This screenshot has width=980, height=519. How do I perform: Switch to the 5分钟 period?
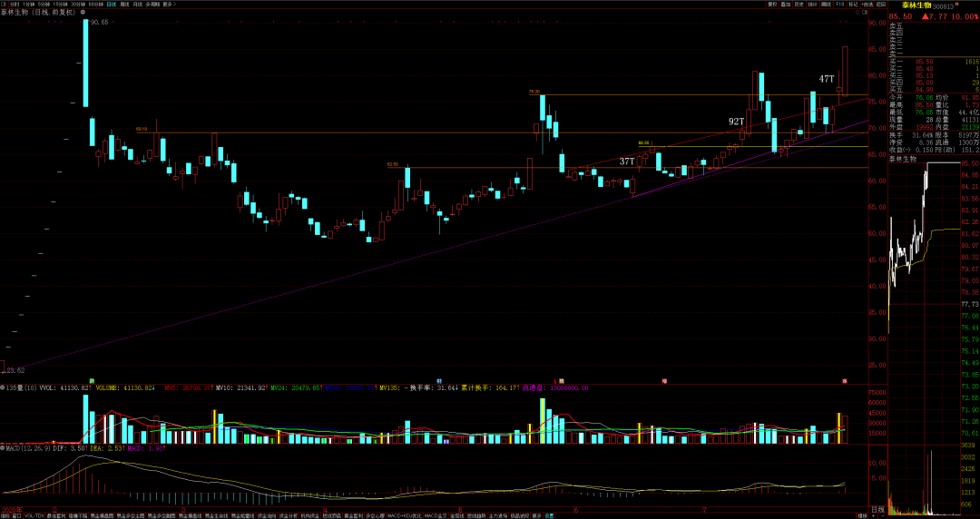44,4
